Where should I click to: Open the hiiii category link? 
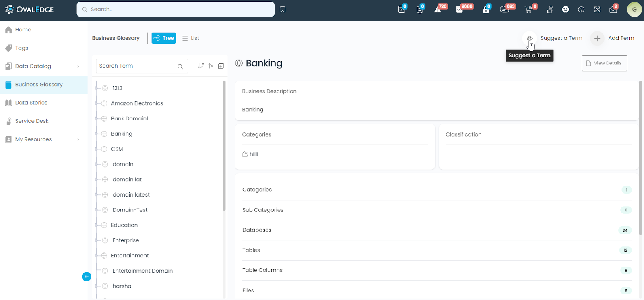[254, 154]
